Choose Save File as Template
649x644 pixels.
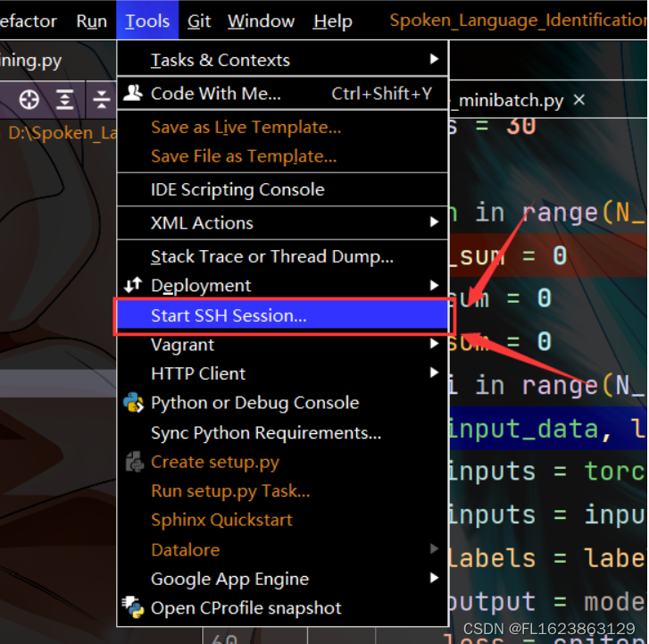click(x=283, y=156)
